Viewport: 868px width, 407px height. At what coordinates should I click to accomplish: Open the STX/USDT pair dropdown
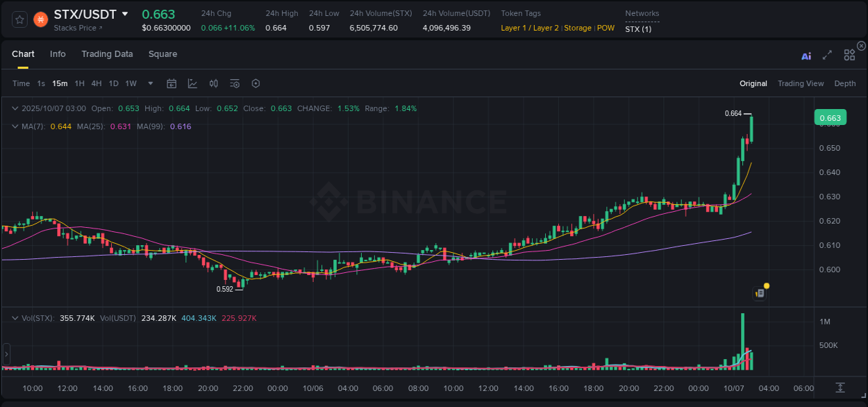(x=125, y=13)
